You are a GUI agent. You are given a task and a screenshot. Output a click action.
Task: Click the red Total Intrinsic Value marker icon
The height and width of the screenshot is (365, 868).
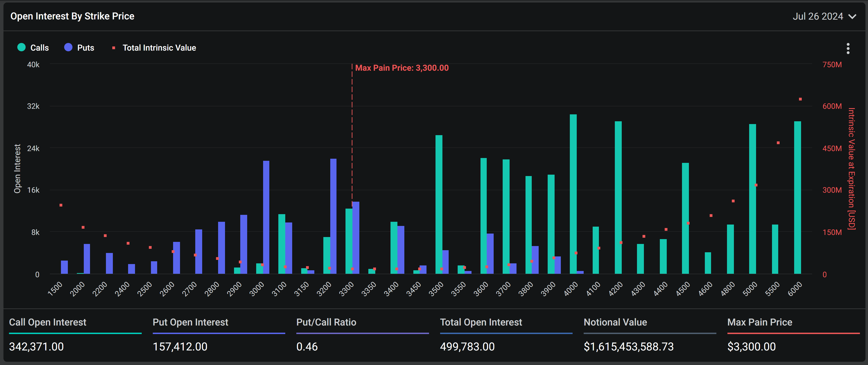(x=114, y=48)
